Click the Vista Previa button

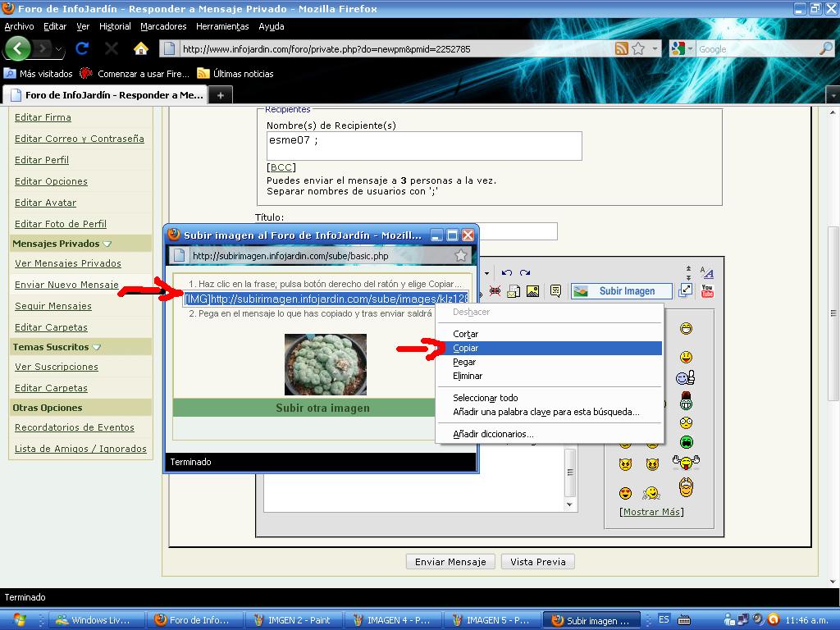pos(538,562)
